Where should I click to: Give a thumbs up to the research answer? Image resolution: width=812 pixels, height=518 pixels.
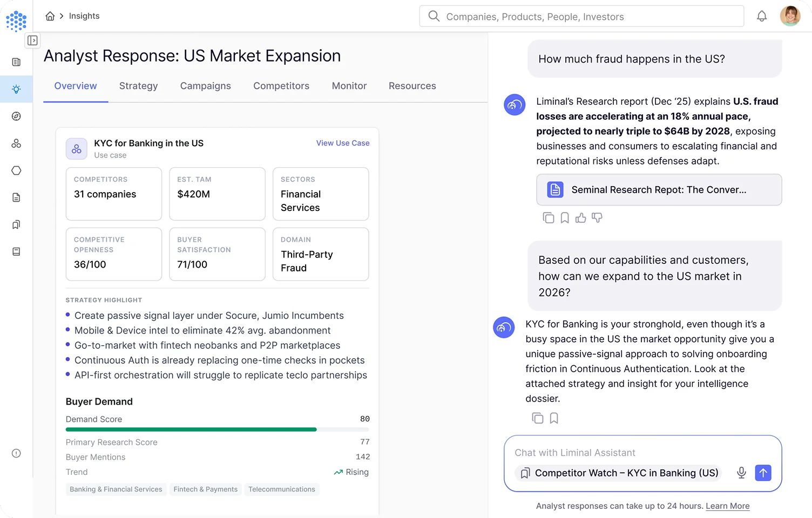point(580,217)
